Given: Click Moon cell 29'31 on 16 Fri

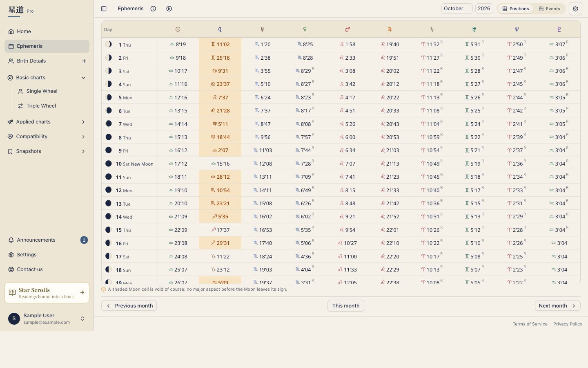Looking at the screenshot, I should [220, 243].
